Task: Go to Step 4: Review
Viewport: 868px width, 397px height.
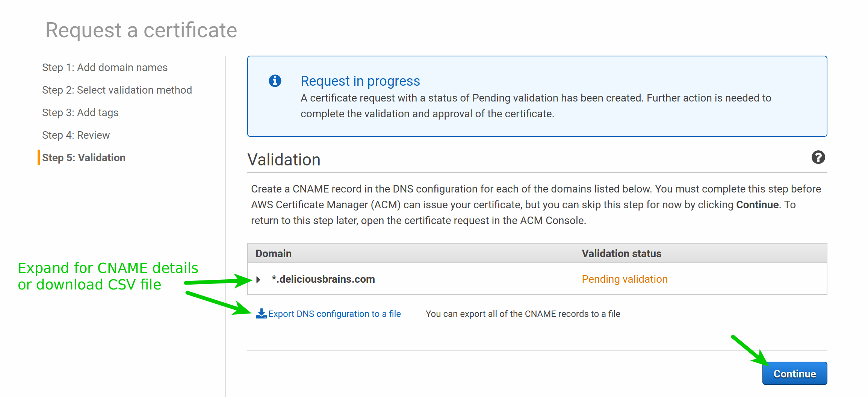Action: click(76, 135)
